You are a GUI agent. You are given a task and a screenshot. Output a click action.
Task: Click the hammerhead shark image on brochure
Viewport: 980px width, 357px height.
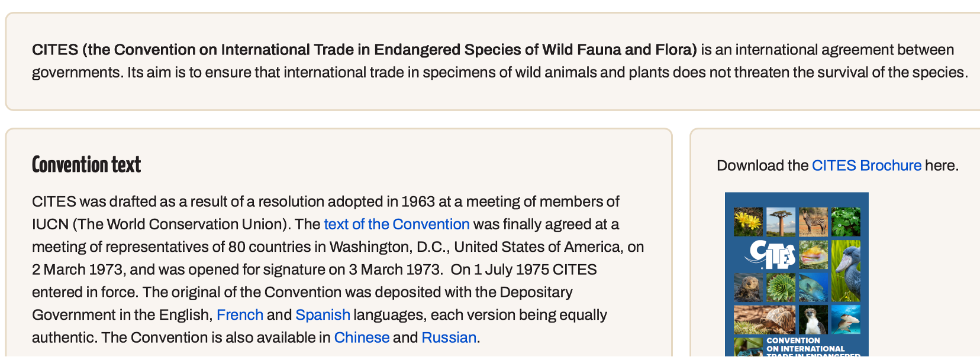[846, 320]
